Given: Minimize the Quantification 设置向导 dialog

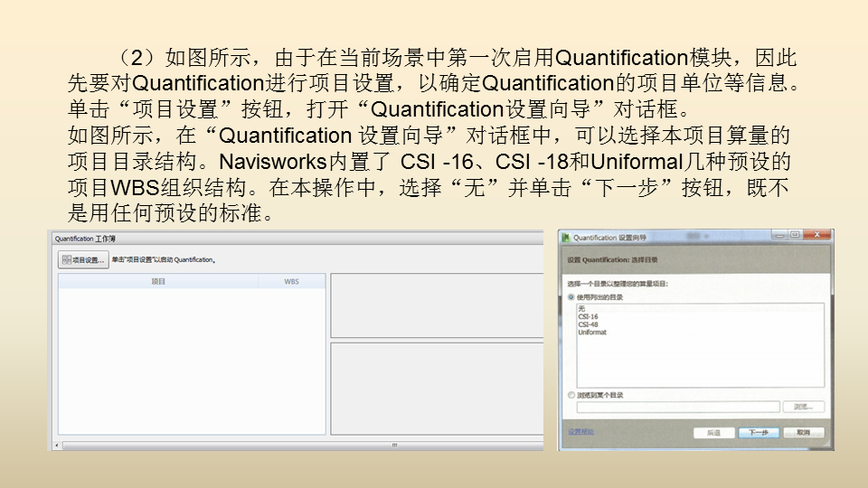Looking at the screenshot, I should (x=779, y=235).
